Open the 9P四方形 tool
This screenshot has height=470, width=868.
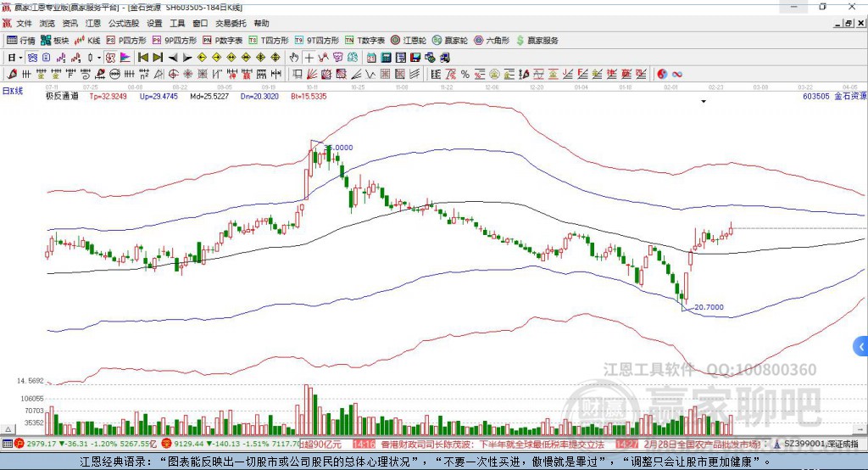(175, 41)
